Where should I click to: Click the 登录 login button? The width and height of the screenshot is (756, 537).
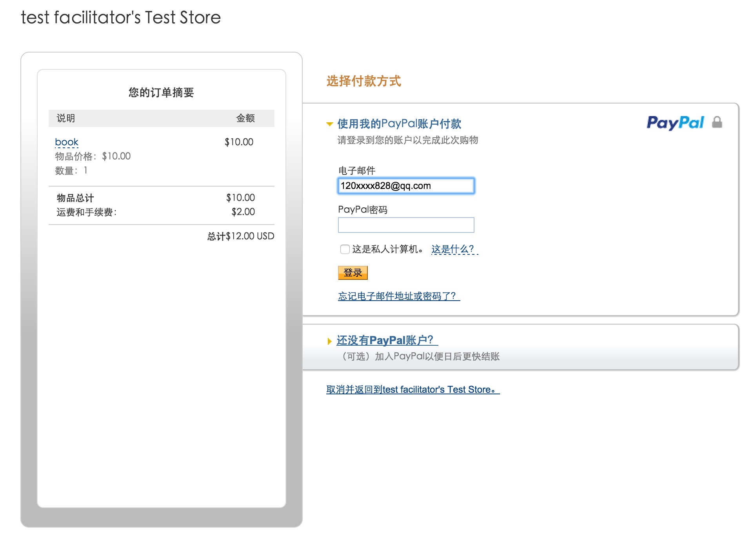pyautogui.click(x=353, y=273)
